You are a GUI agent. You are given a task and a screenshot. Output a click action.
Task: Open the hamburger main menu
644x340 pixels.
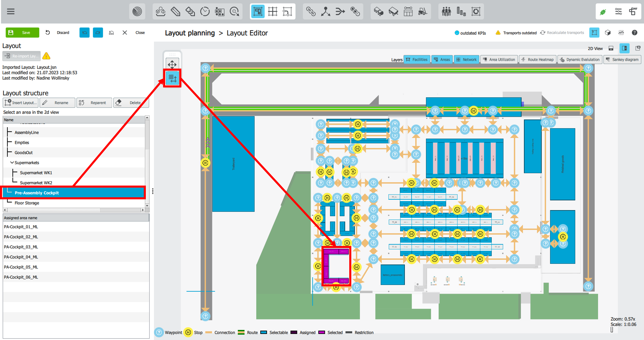click(x=11, y=12)
